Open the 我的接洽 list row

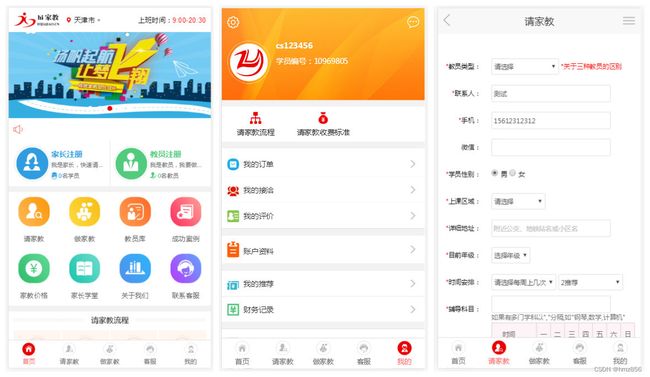coord(323,190)
